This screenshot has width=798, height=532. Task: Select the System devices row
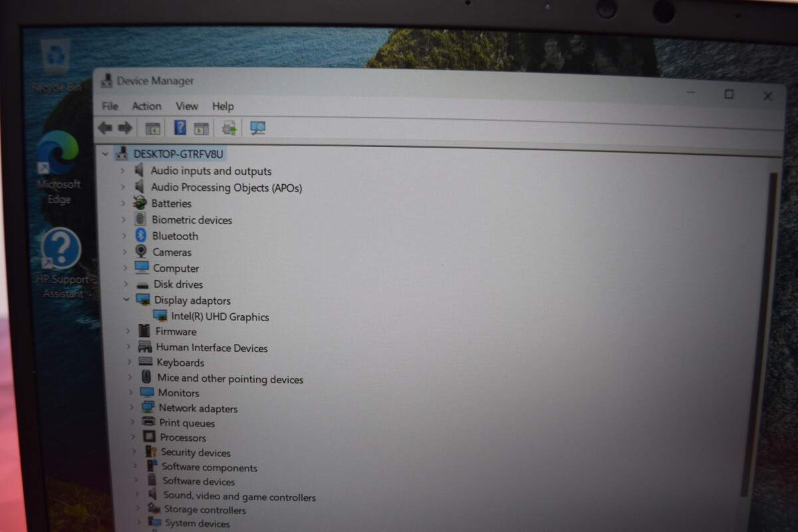(x=197, y=523)
